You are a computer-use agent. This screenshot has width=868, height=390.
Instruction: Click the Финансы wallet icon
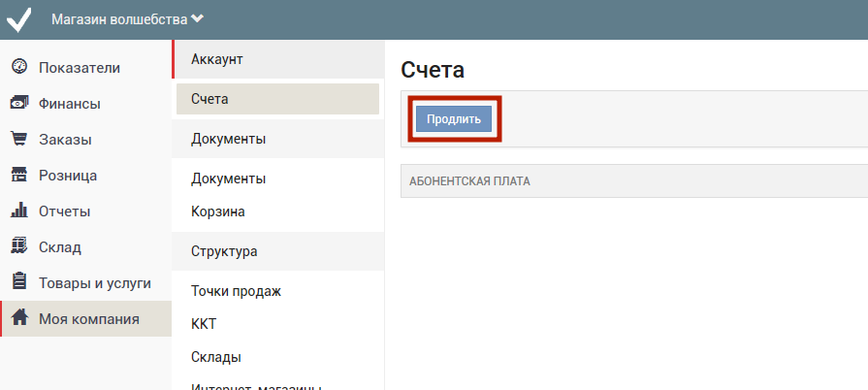[18, 103]
